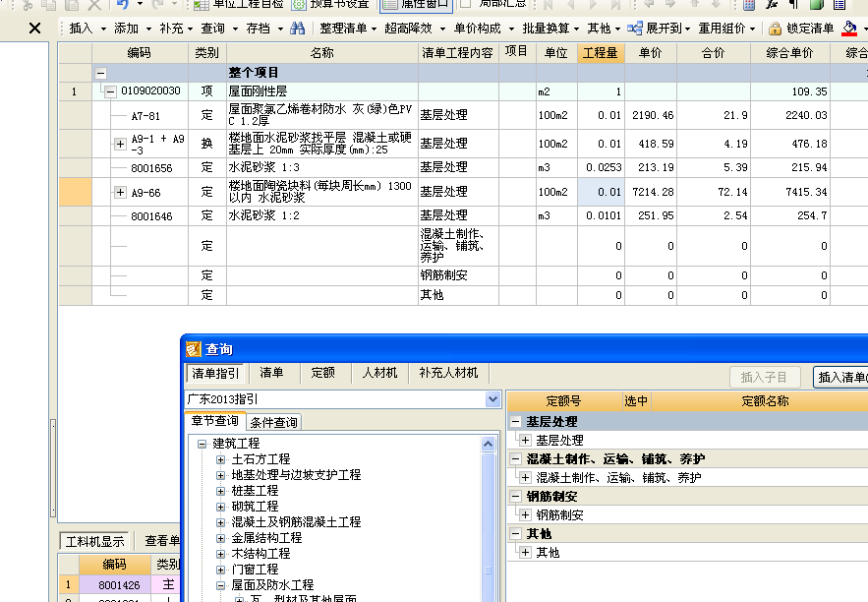Expand the 土石方工程 tree node

tap(221, 459)
